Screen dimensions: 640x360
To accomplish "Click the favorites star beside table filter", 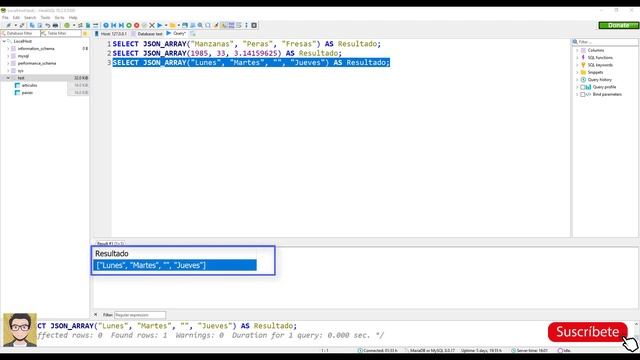I will pyautogui.click(x=85, y=33).
